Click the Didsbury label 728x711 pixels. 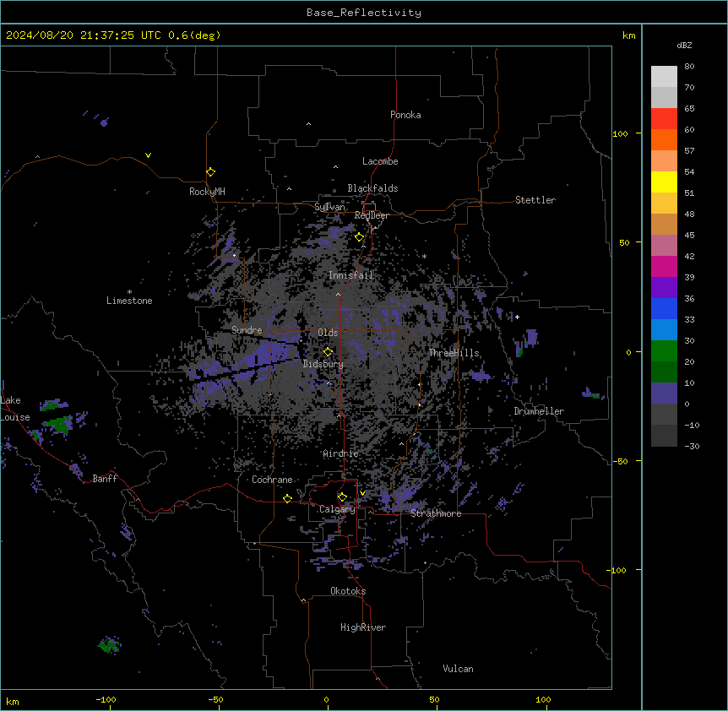(323, 364)
